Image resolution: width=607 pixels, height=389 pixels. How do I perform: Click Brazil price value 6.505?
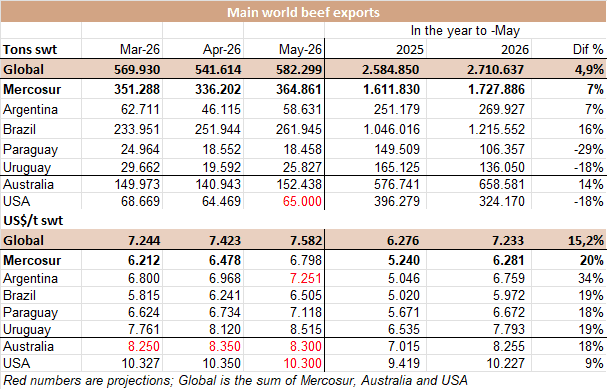click(306, 295)
